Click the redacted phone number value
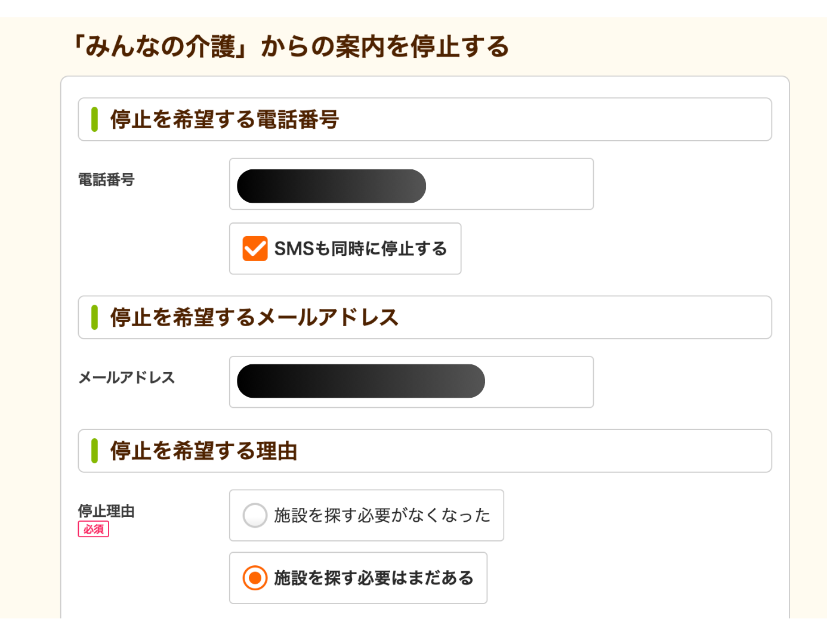The height and width of the screenshot is (644, 827). click(331, 185)
